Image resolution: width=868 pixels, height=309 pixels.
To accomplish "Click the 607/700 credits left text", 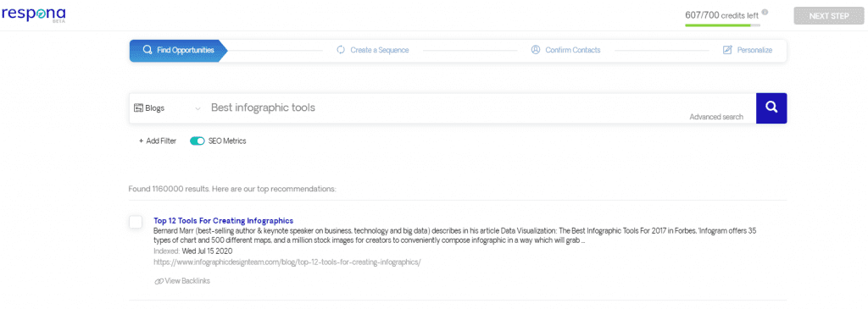I will tap(722, 15).
